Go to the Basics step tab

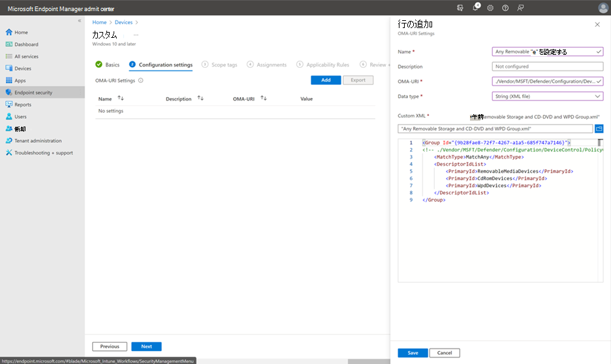tap(108, 65)
